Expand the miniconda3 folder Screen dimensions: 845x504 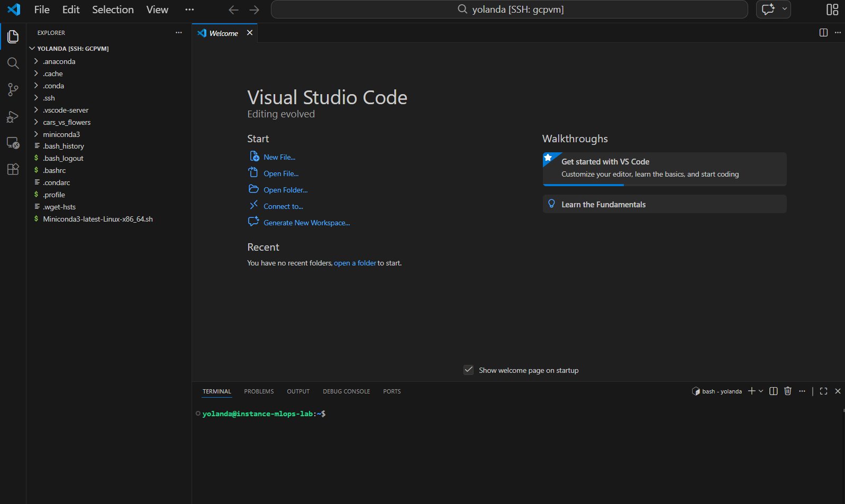[61, 134]
